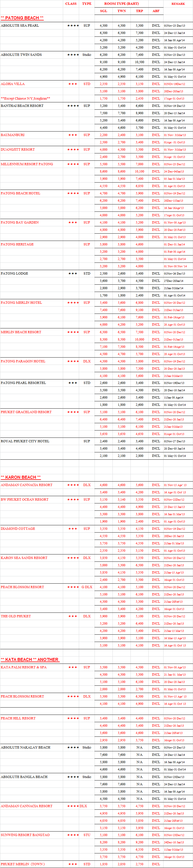
Task: Click the ** PATONG BEACH ** section heading
Action: pyautogui.click(x=22, y=18)
